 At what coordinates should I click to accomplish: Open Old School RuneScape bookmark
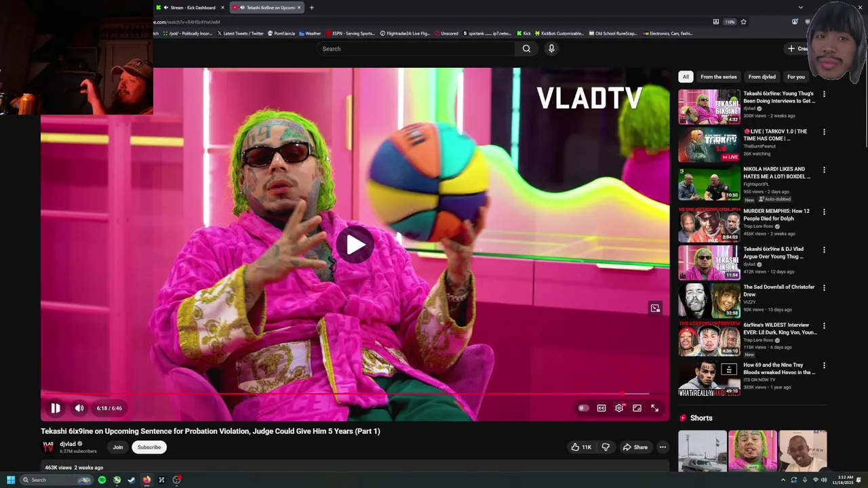613,33
